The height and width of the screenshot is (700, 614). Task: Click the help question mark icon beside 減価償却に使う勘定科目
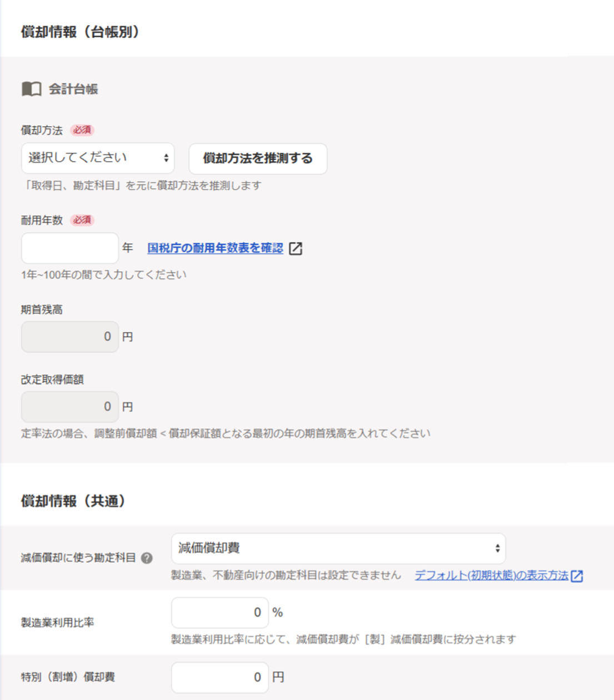point(147,558)
